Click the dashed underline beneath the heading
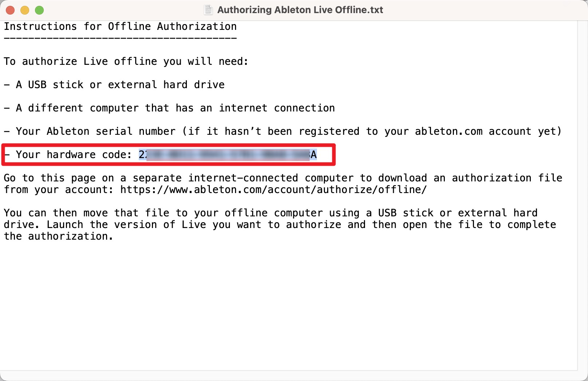The image size is (588, 381). tap(120, 38)
